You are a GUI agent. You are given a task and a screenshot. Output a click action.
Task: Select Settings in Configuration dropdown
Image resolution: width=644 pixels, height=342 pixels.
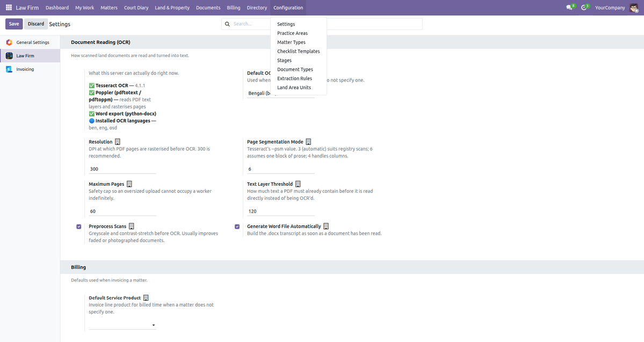point(299,24)
